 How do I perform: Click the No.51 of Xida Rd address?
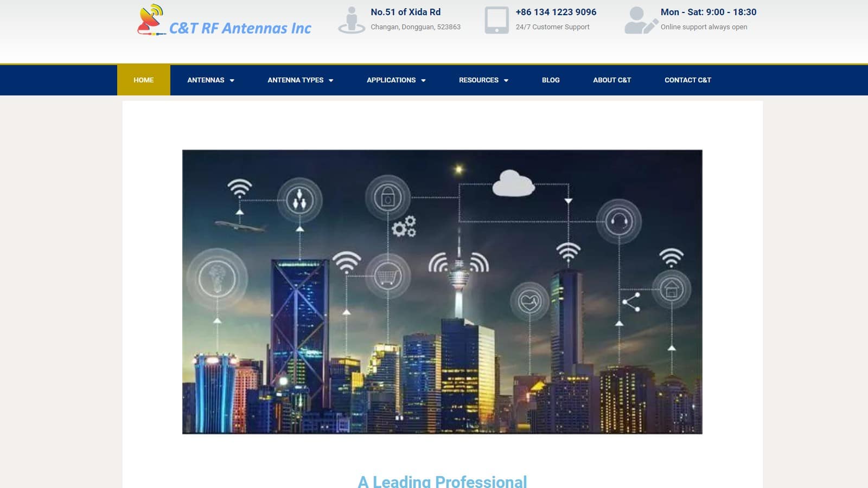(x=406, y=12)
